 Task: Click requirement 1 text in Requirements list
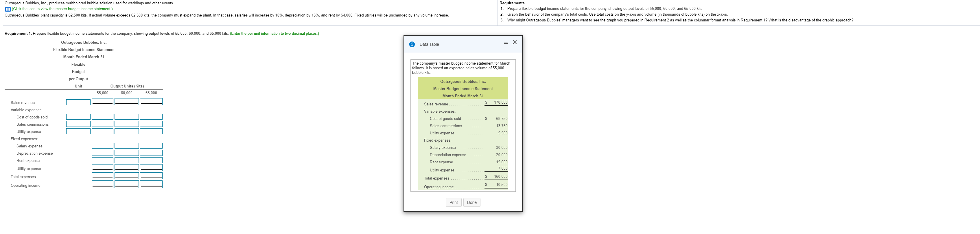pos(605,8)
